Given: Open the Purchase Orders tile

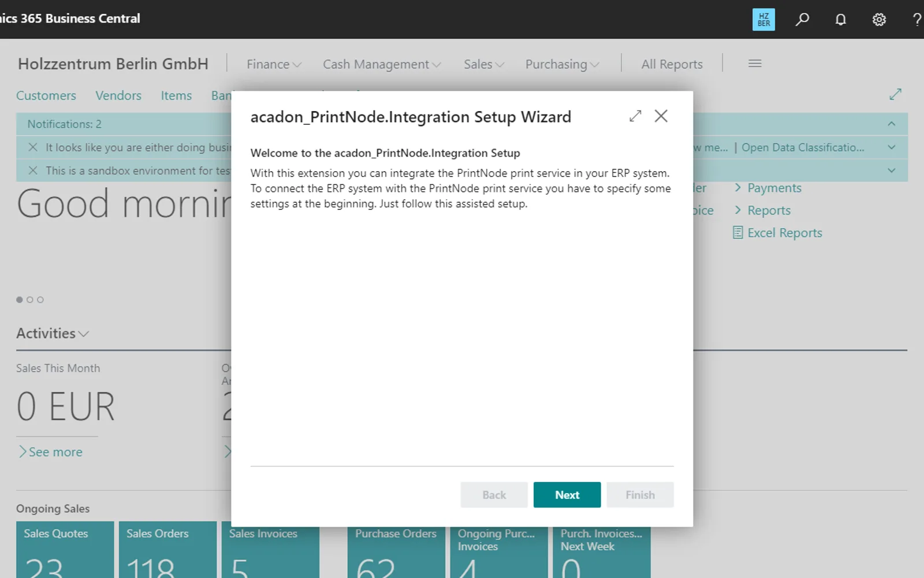Looking at the screenshot, I should pos(396,552).
